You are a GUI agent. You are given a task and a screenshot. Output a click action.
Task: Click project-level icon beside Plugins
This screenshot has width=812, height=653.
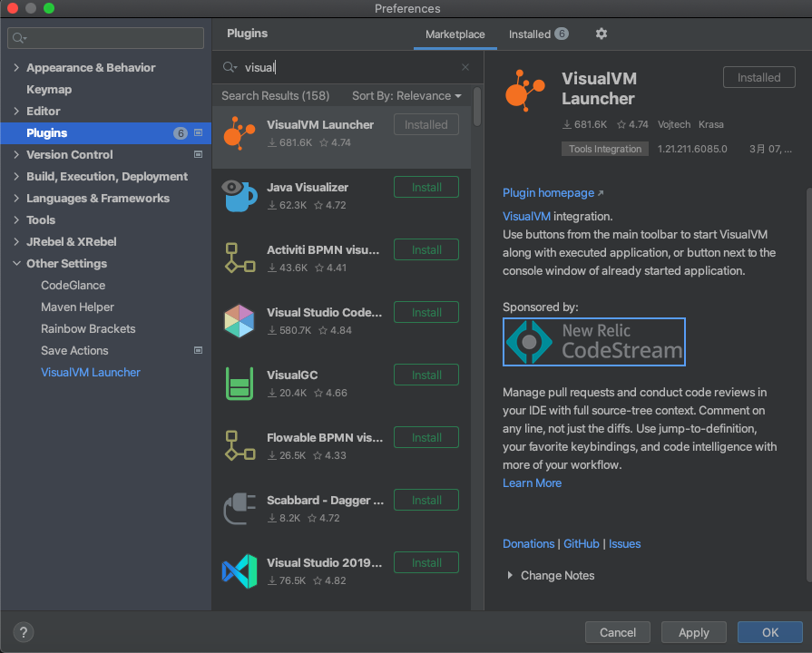198,133
